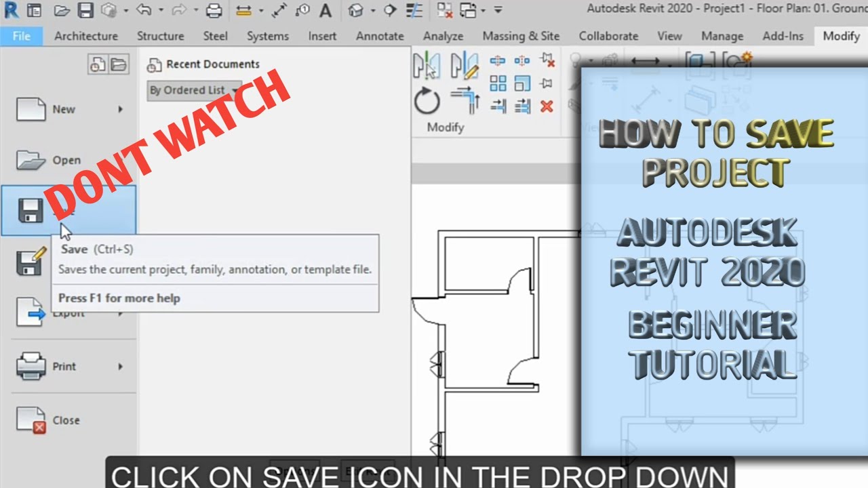Open the Measure tool dropdown arrow

tap(260, 10)
